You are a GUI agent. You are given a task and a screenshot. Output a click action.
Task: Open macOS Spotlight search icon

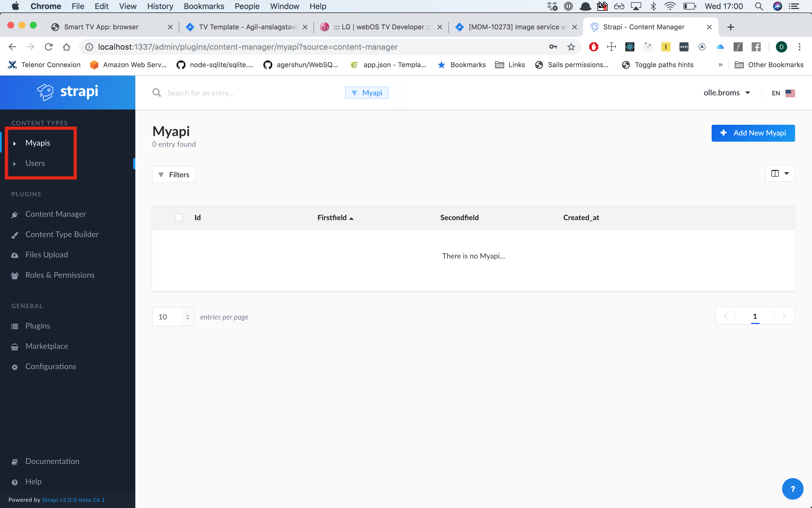point(759,6)
